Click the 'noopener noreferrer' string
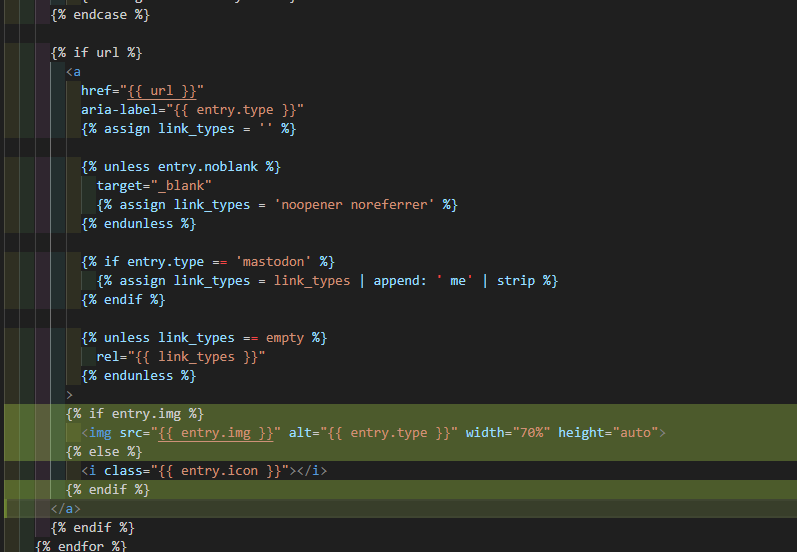The height and width of the screenshot is (552, 797). pos(354,205)
